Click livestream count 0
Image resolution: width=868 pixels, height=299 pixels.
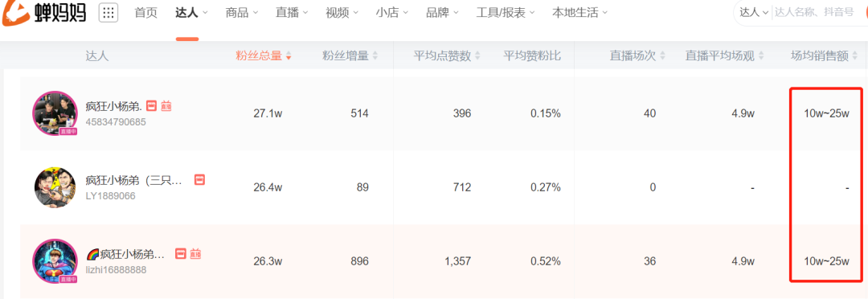point(653,187)
